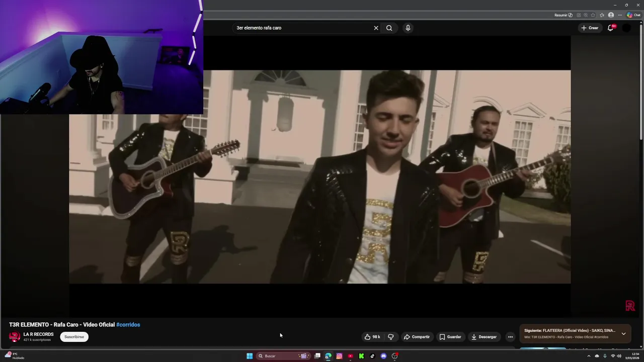
Task: Dislike the video
Action: pos(391,337)
